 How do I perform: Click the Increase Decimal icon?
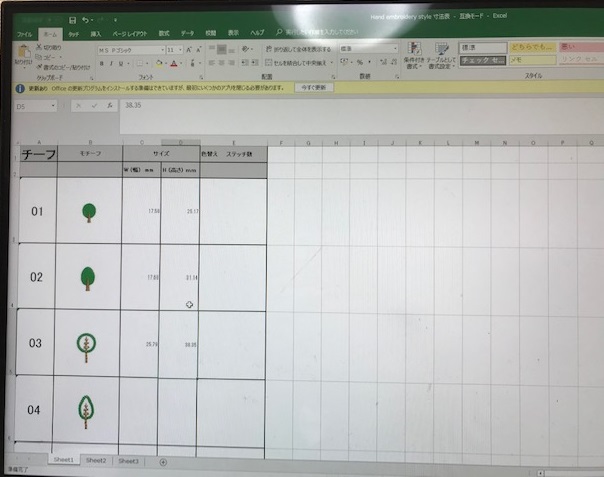click(x=383, y=62)
